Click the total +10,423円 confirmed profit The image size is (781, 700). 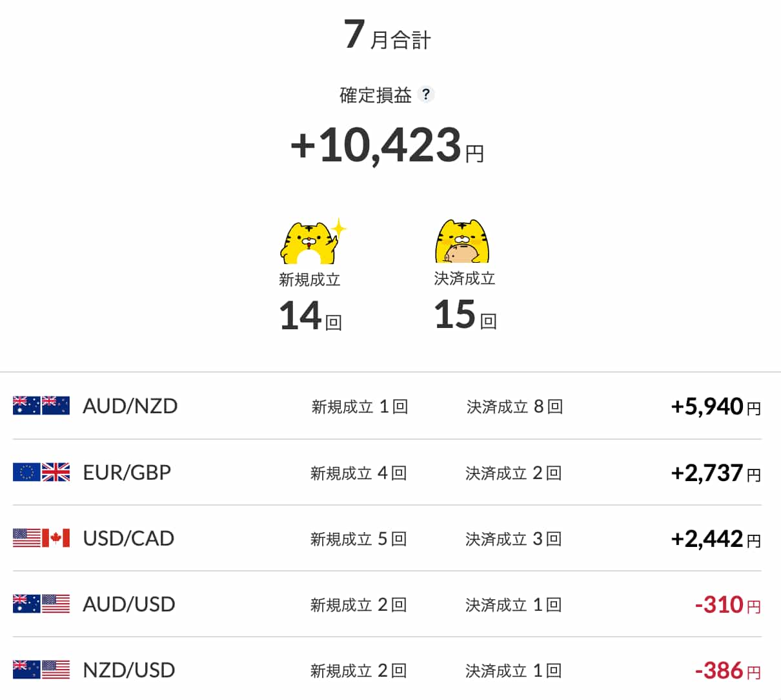pos(387,145)
